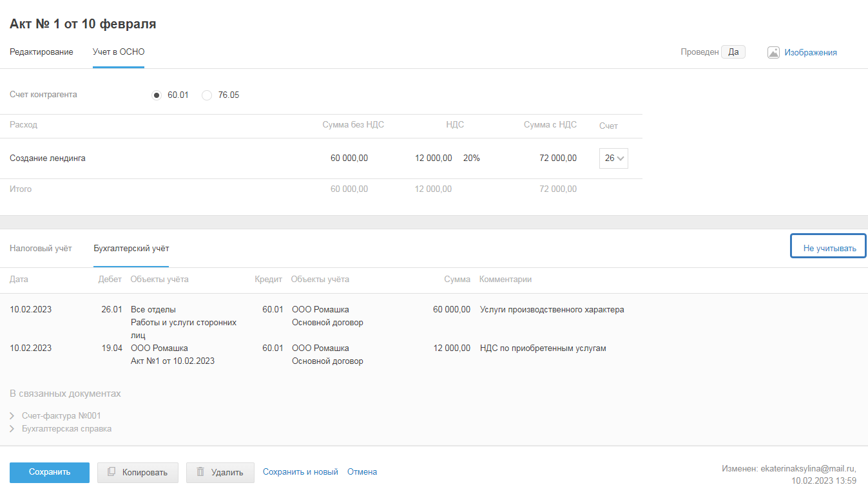The image size is (868, 494).
Task: Select the Бухгалтерский учёт tab
Action: pyautogui.click(x=131, y=249)
